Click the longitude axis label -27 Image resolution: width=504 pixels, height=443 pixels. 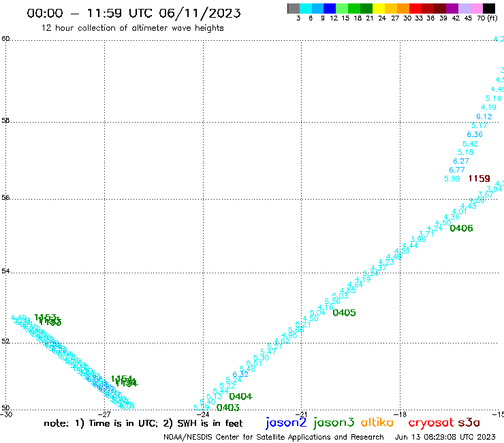point(104,414)
